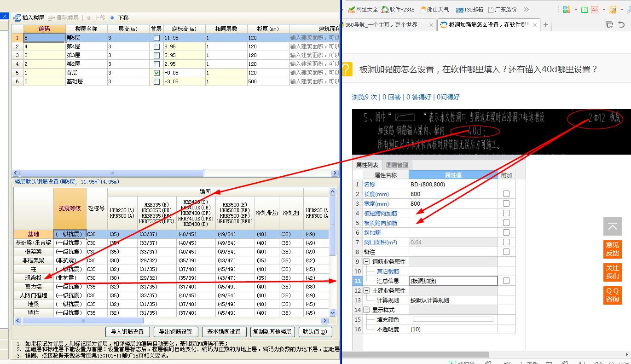Click the 插入楼层 insert floor icon

[17, 18]
